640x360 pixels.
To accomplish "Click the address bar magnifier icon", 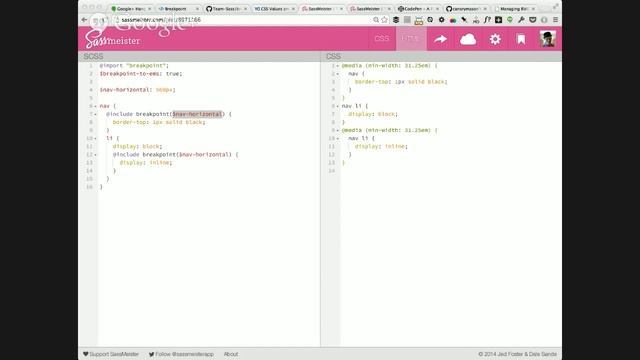I will [x=376, y=20].
